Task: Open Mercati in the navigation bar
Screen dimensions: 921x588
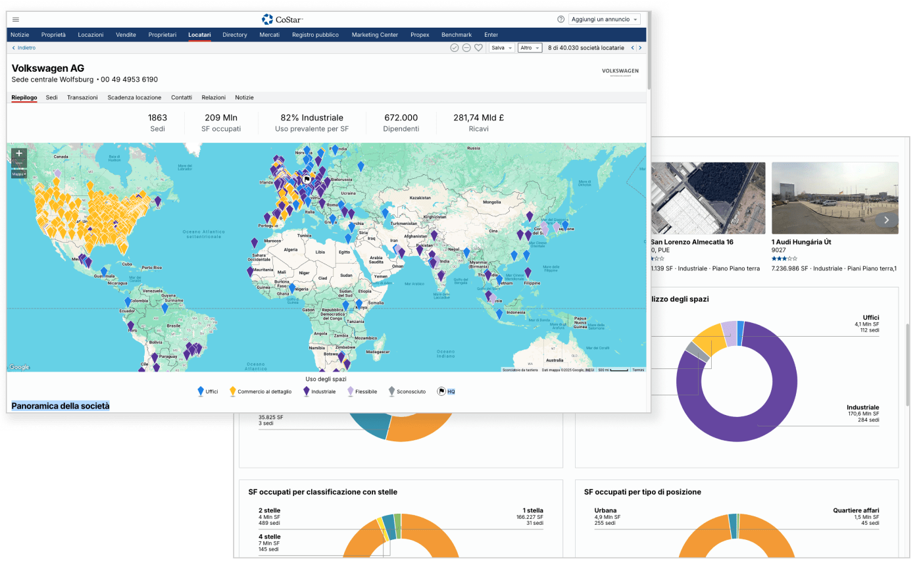Action: click(269, 35)
